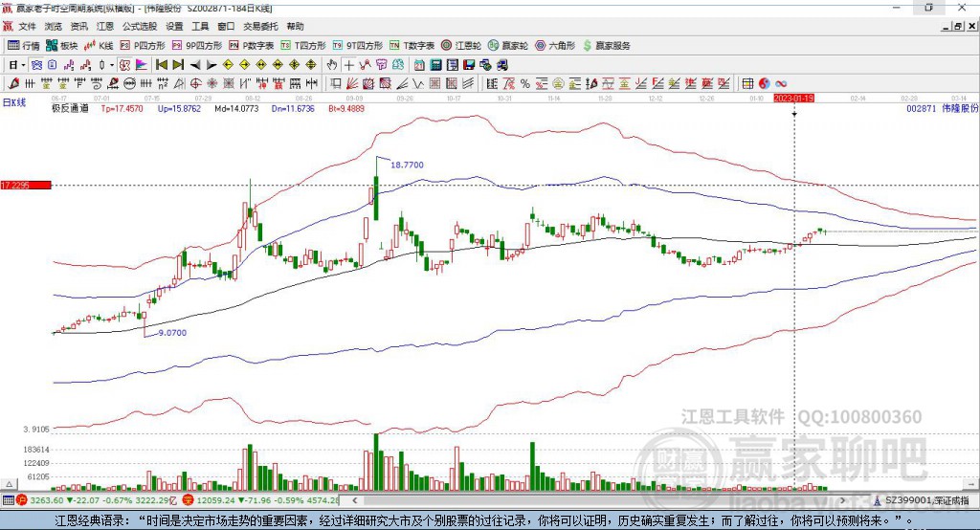The image size is (980, 530).
Task: Open the 江恩轮 Gann wheel
Action: pyautogui.click(x=461, y=46)
